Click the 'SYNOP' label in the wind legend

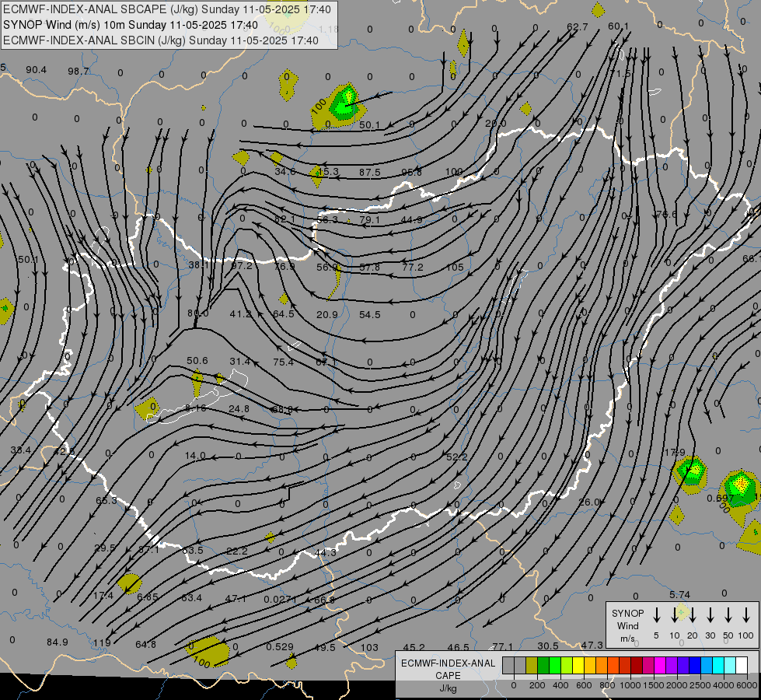point(627,613)
